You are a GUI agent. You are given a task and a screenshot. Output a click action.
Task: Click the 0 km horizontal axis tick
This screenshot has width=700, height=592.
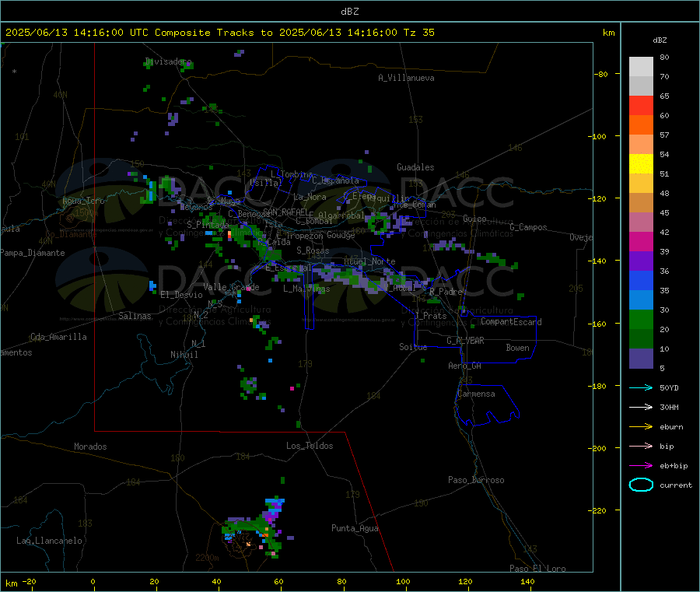point(93,582)
